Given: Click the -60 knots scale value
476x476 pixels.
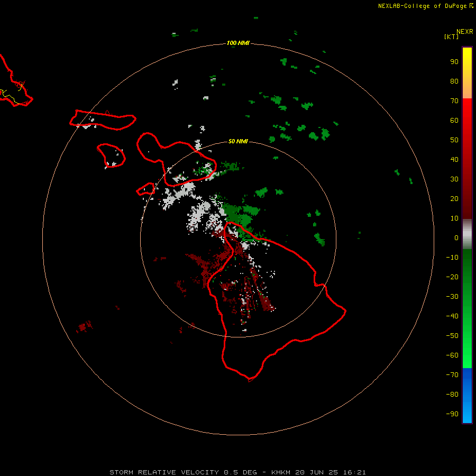Looking at the screenshot, I should [452, 355].
